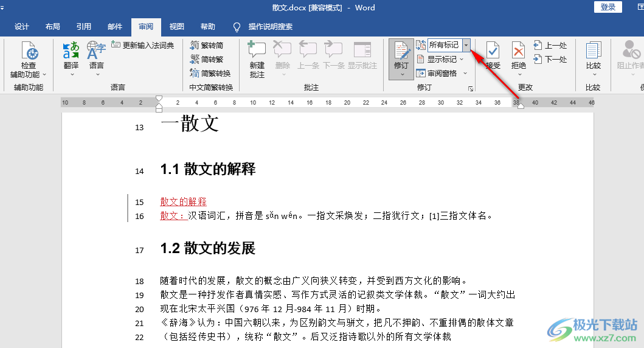Open the 所有标记 markup display dropdown
This screenshot has height=348, width=644.
point(466,45)
